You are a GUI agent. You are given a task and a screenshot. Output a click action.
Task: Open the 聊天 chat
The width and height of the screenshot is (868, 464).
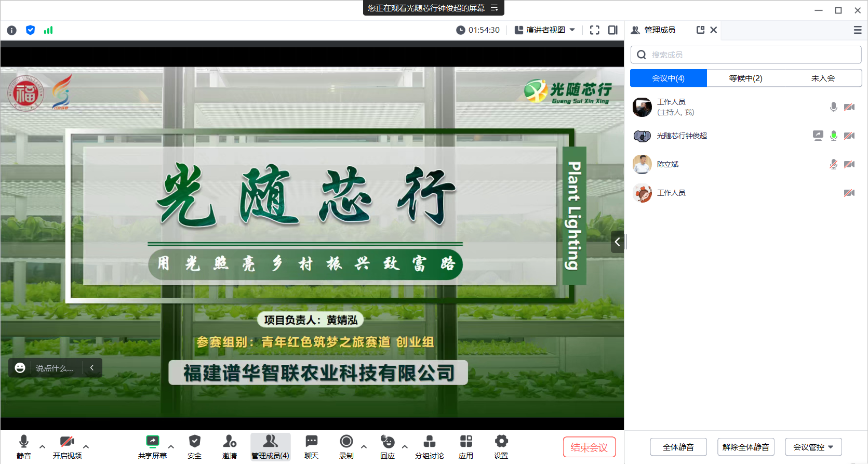pyautogui.click(x=311, y=447)
